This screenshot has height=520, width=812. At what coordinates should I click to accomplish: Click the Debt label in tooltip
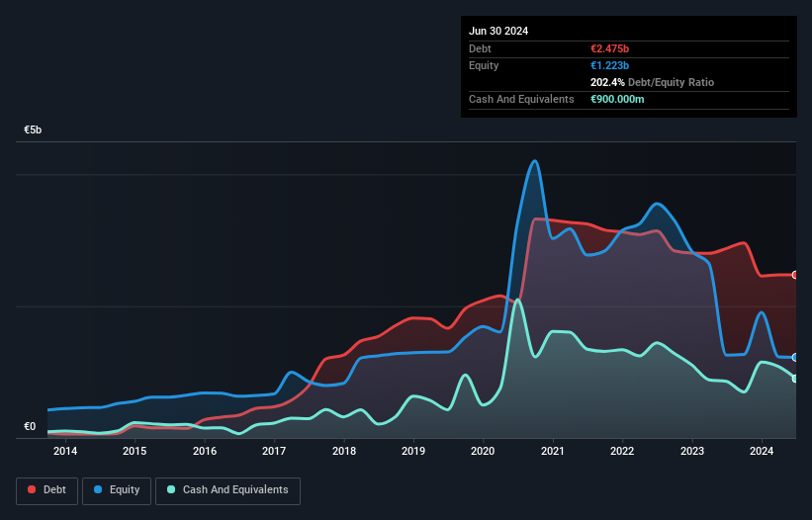tap(480, 48)
